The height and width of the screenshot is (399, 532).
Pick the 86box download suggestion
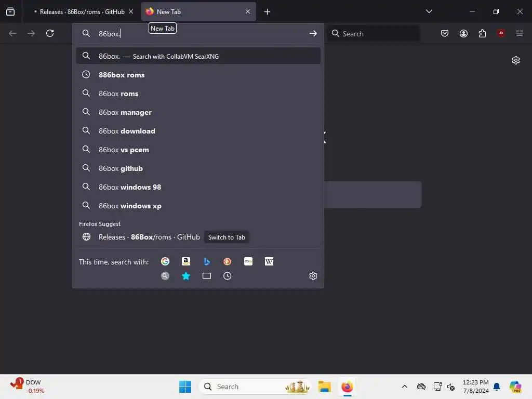[198, 130]
